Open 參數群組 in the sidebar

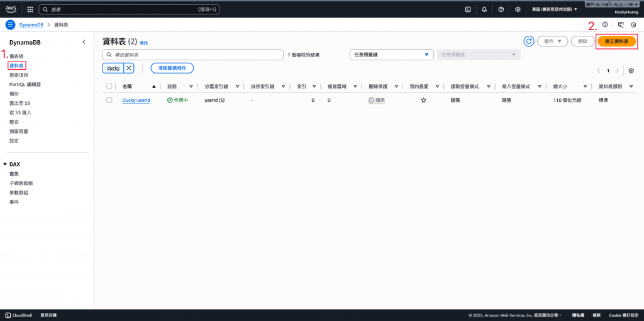18,192
